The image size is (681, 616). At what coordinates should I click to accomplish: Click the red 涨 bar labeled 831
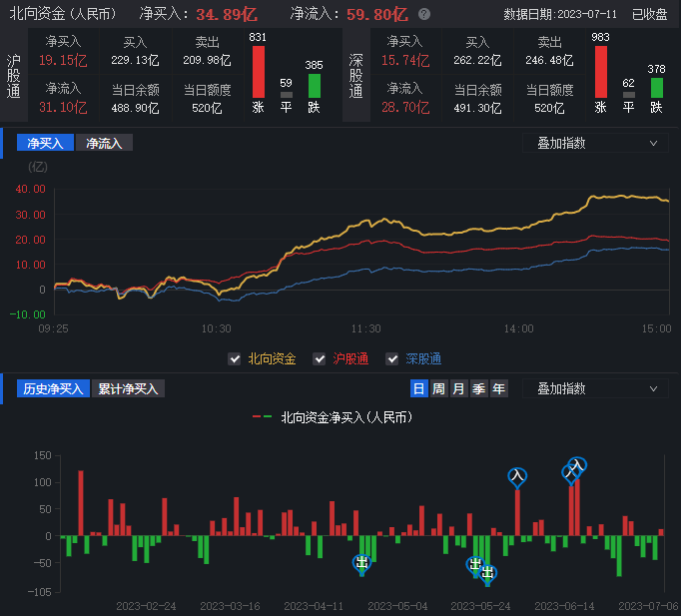click(259, 72)
